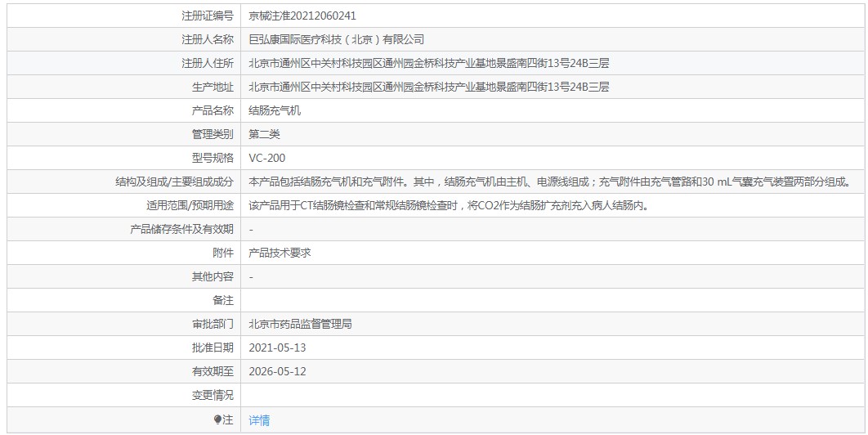Click the 注册人住所 address value
The height and width of the screenshot is (435, 868).
429,63
